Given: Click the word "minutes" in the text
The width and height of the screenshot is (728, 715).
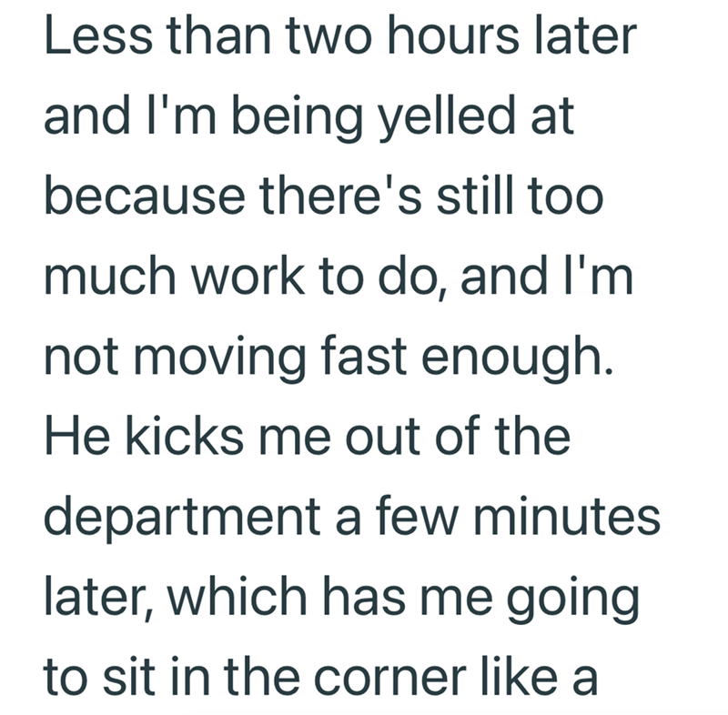Looking at the screenshot, I should pos(566,516).
